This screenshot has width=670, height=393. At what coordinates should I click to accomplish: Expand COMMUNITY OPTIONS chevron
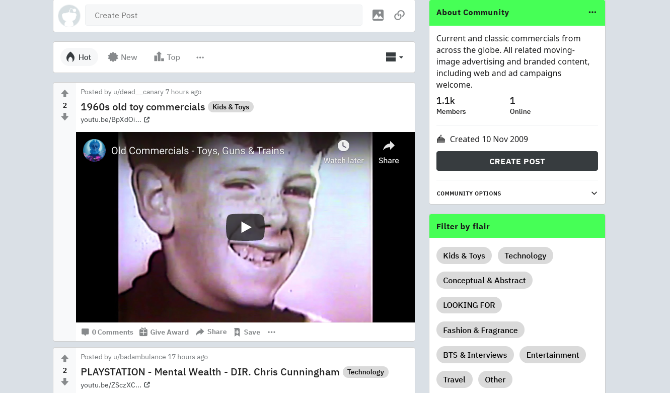pyautogui.click(x=594, y=193)
